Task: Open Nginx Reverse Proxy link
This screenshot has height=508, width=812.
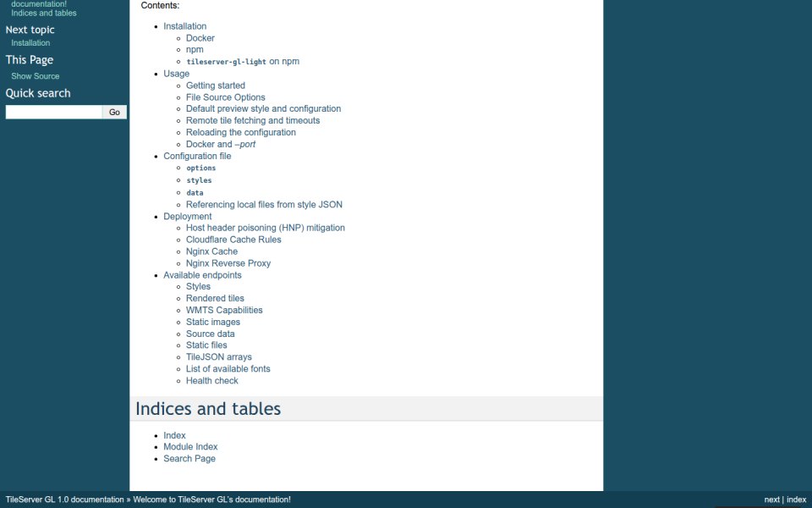Action: pyautogui.click(x=228, y=263)
